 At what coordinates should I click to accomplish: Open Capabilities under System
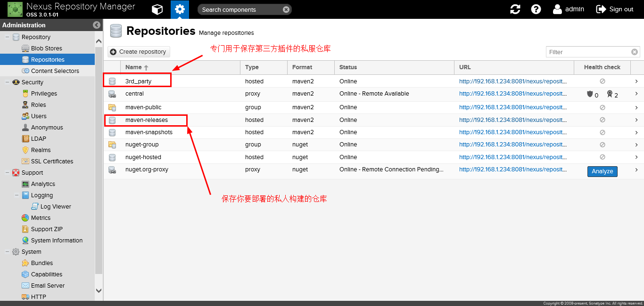47,274
